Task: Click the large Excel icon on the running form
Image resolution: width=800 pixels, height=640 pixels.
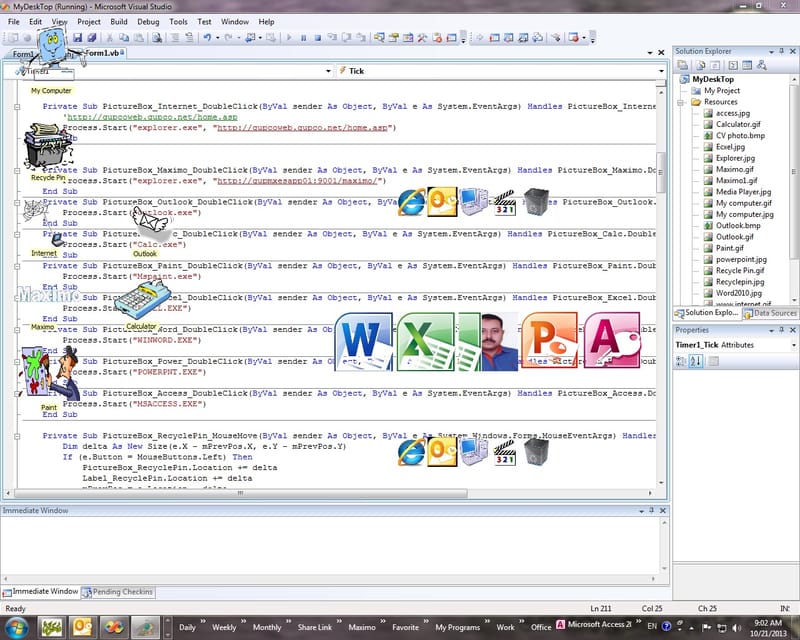Action: click(x=426, y=341)
